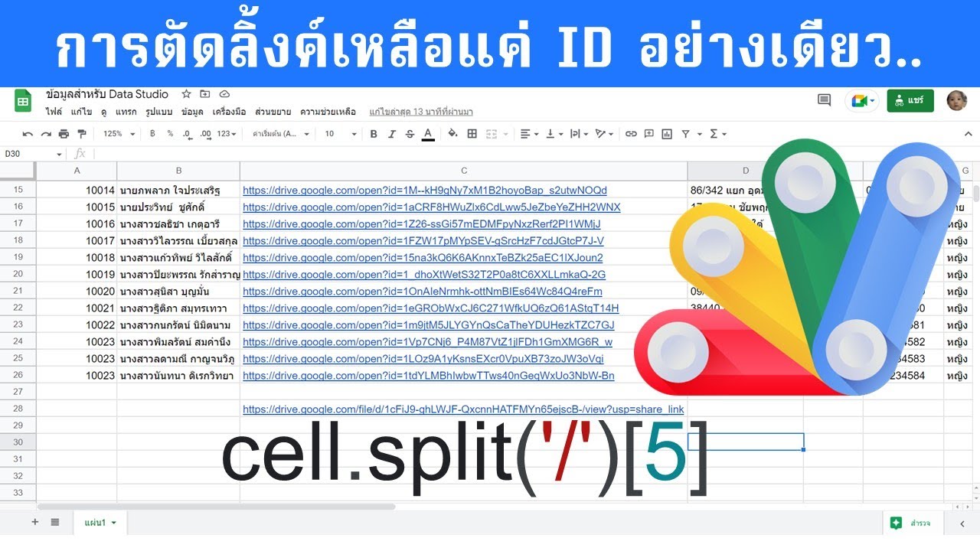This screenshot has width=980, height=551.
Task: Open the แทรก menu
Action: point(126,112)
